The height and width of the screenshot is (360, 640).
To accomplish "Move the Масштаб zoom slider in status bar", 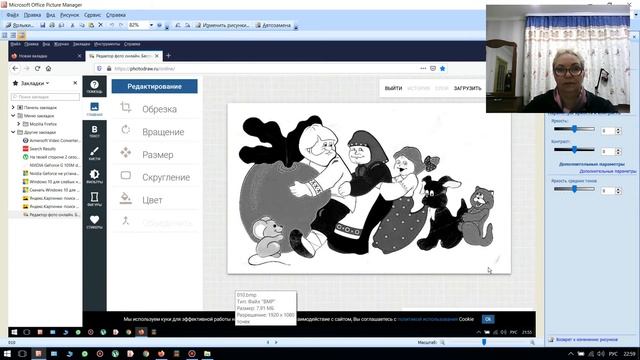I will 484,342.
